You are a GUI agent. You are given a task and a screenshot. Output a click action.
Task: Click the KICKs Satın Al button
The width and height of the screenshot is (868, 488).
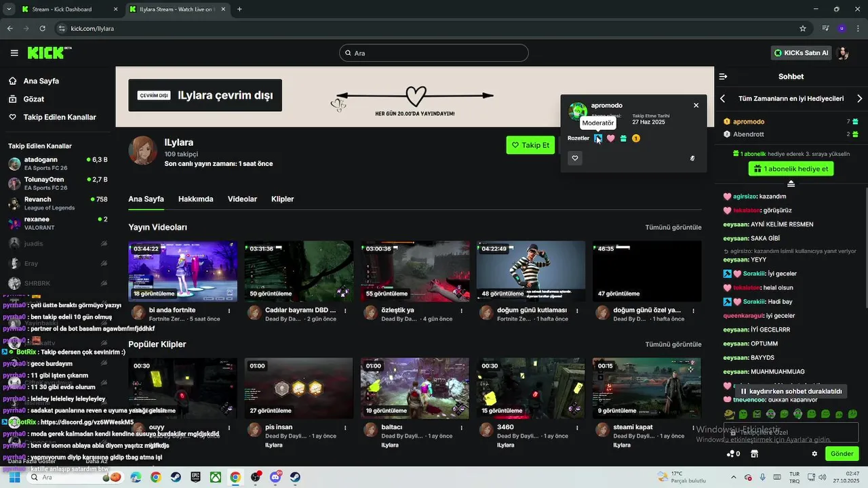tap(801, 53)
